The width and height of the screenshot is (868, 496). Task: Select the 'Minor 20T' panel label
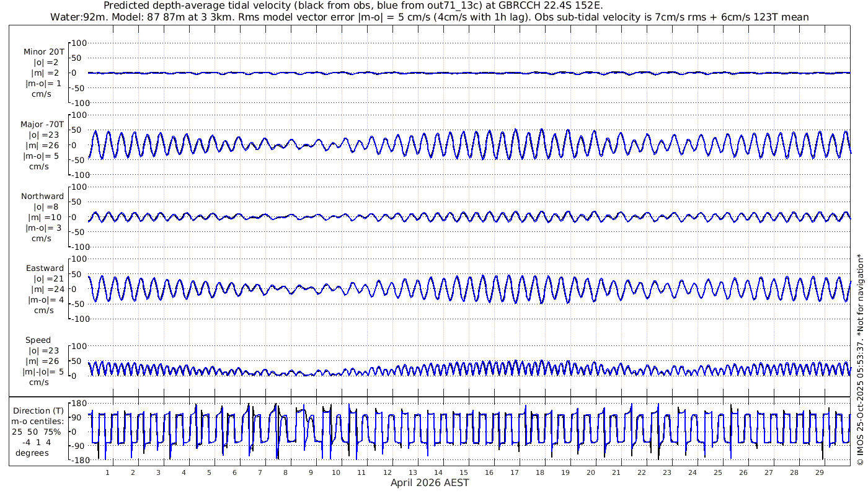coord(44,52)
